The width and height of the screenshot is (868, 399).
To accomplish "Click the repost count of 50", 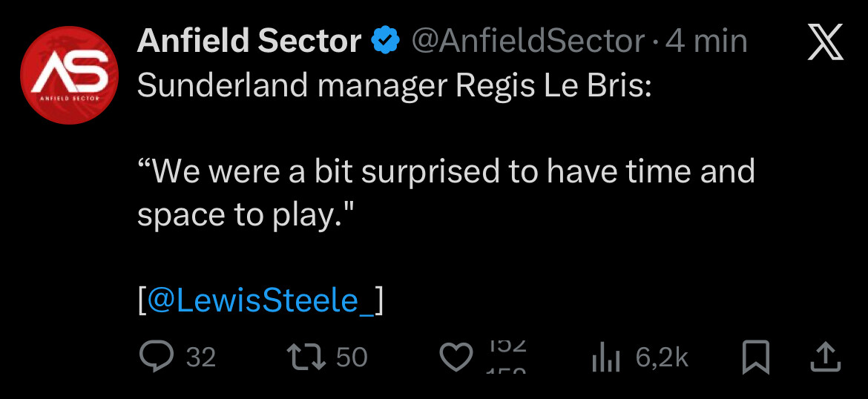I will pos(352,357).
